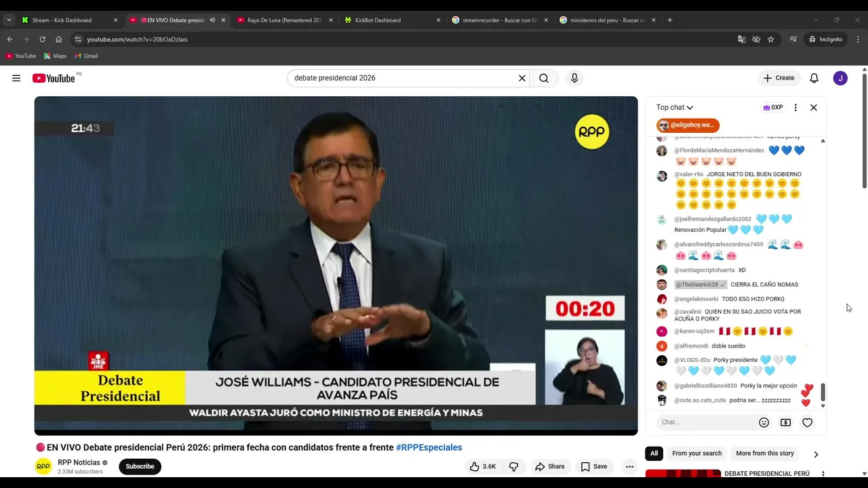This screenshot has height=488, width=868.
Task: Open tab search dropdown arrow
Action: 9,20
